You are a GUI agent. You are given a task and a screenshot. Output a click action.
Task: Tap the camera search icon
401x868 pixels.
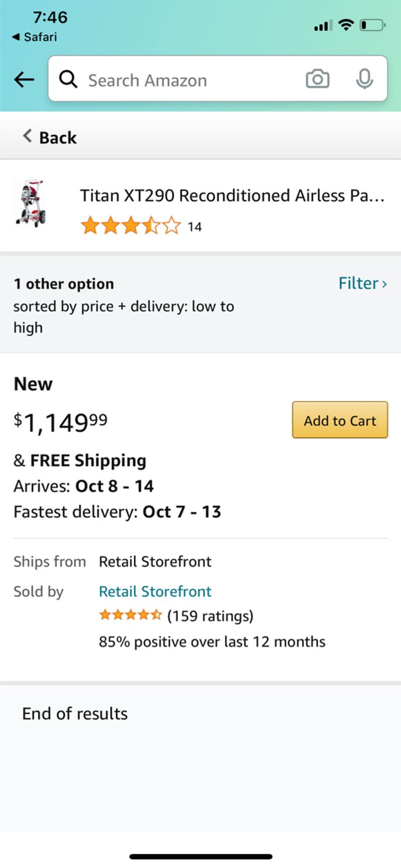point(317,79)
